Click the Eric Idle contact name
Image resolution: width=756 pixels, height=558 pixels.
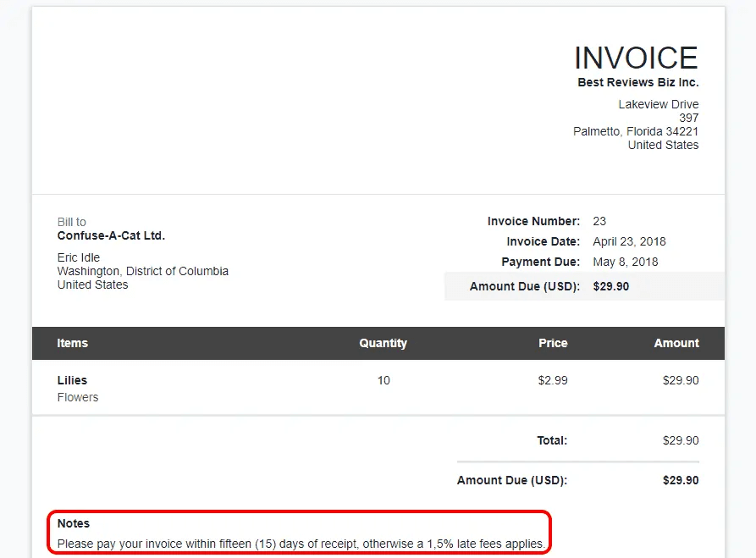point(78,257)
